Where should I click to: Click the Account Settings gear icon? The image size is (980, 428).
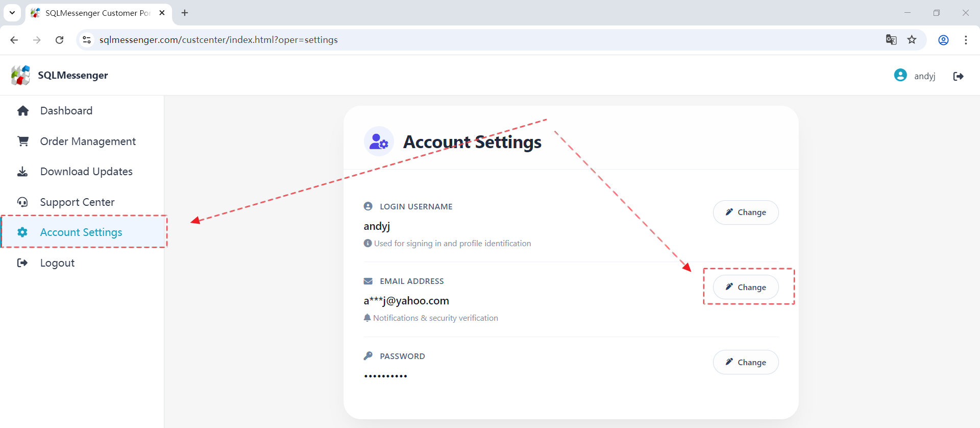click(x=22, y=232)
